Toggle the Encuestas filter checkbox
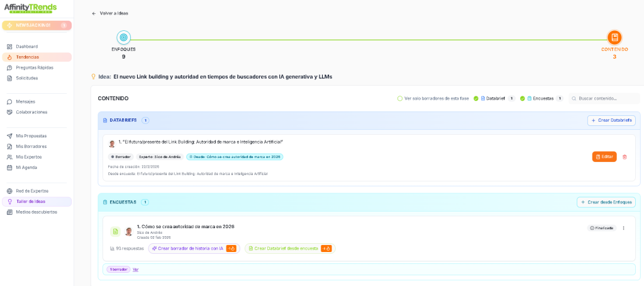Image resolution: width=644 pixels, height=286 pixels. (x=523, y=98)
